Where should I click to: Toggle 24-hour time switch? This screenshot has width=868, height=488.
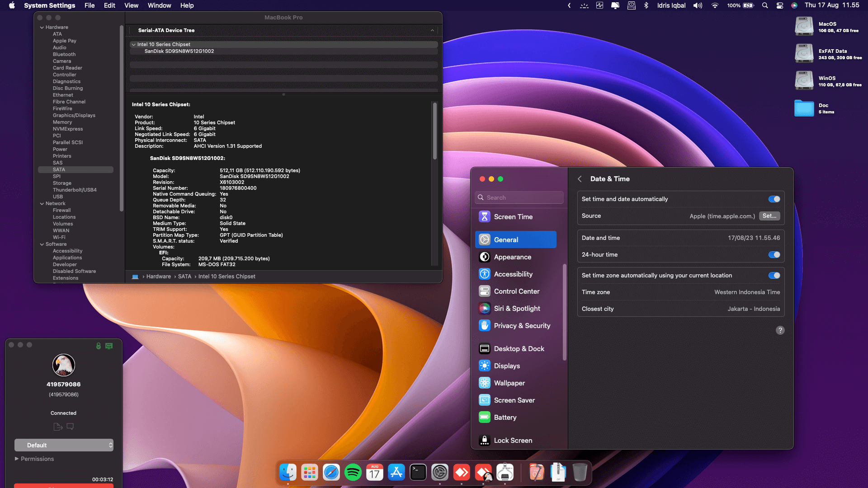(774, 255)
